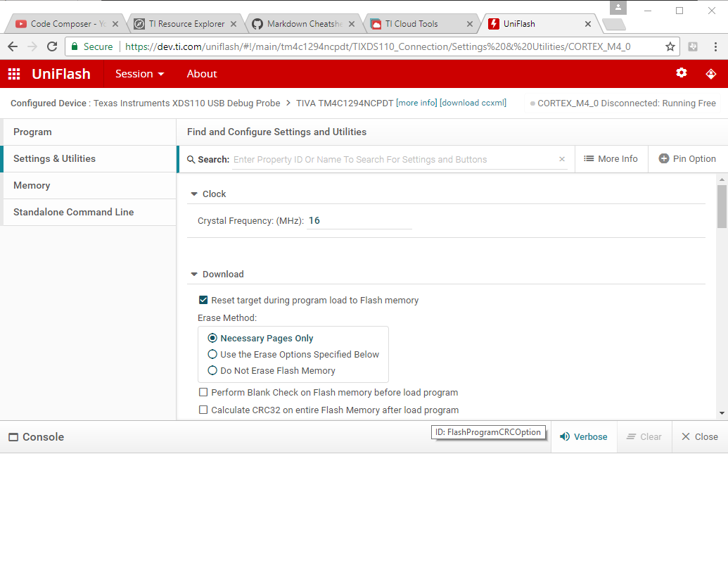Click the Texas Instruments XDS110 USB Debug Probe text
The height and width of the screenshot is (561, 728).
(x=186, y=103)
